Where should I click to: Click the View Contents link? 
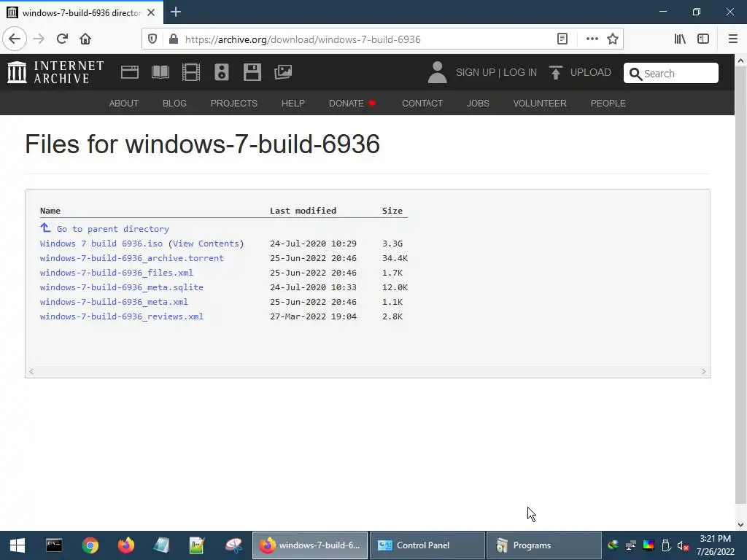[206, 244]
